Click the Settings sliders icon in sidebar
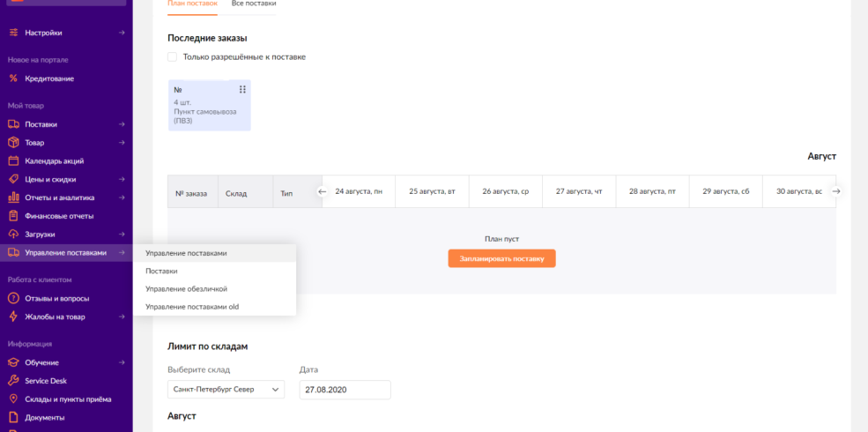 pyautogui.click(x=13, y=33)
